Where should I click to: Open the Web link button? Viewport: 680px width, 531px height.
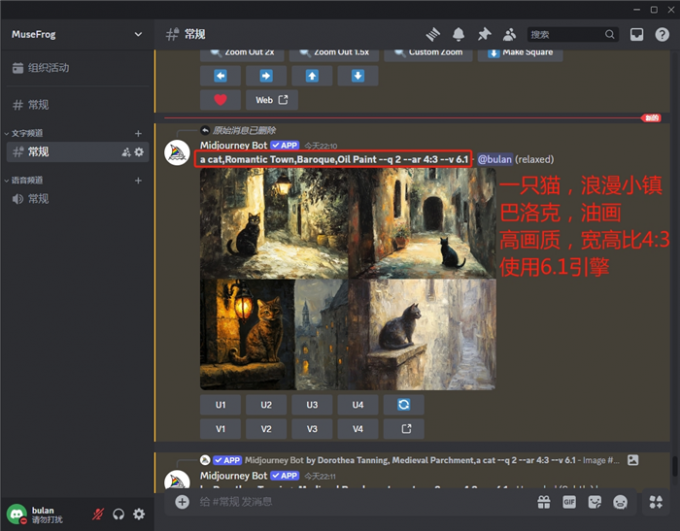[x=271, y=100]
